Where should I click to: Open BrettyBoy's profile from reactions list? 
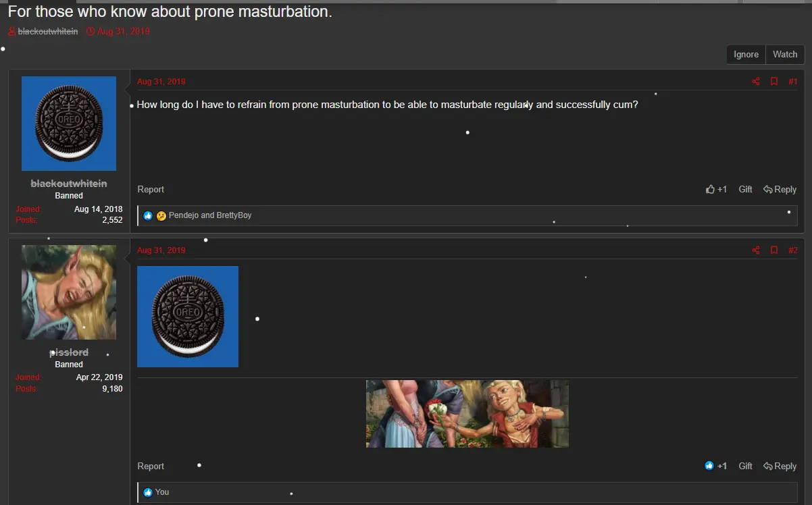pos(234,215)
